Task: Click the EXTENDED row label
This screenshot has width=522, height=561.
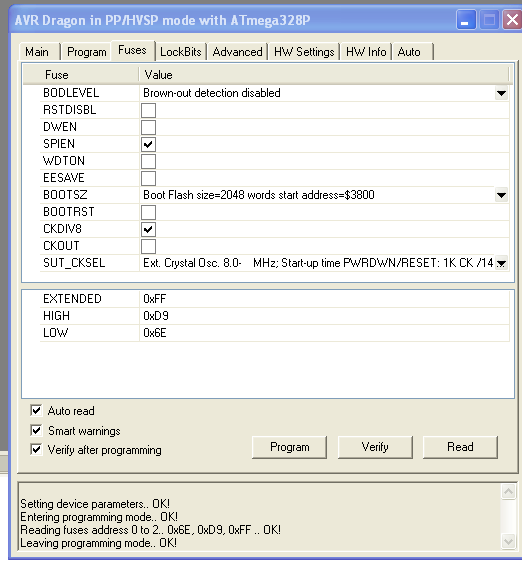Action: (x=72, y=299)
